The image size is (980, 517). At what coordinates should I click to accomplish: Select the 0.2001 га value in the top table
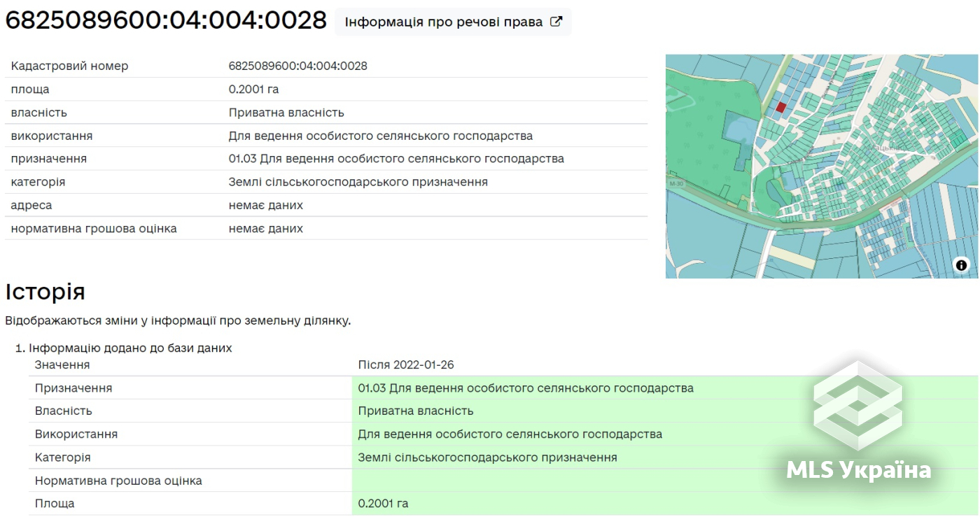(254, 89)
